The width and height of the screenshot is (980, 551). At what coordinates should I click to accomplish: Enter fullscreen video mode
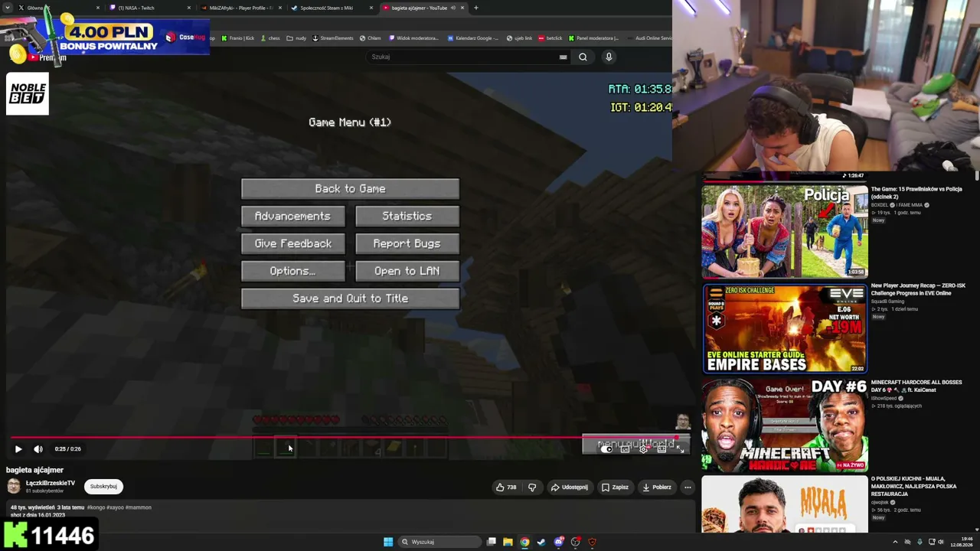pos(680,449)
